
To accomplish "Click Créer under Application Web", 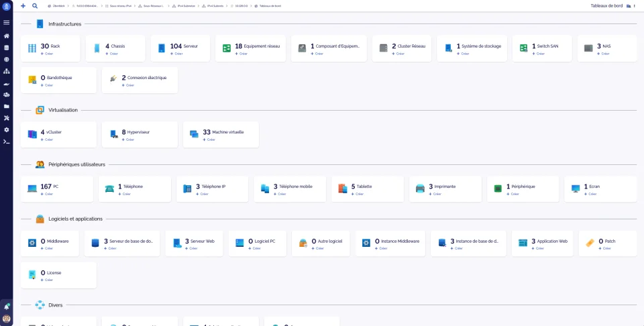I will point(537,248).
